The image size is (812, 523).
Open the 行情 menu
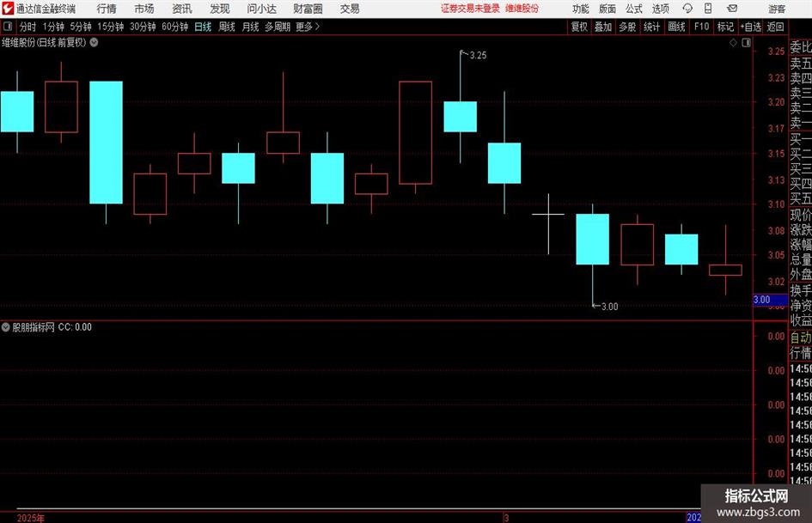[x=107, y=9]
